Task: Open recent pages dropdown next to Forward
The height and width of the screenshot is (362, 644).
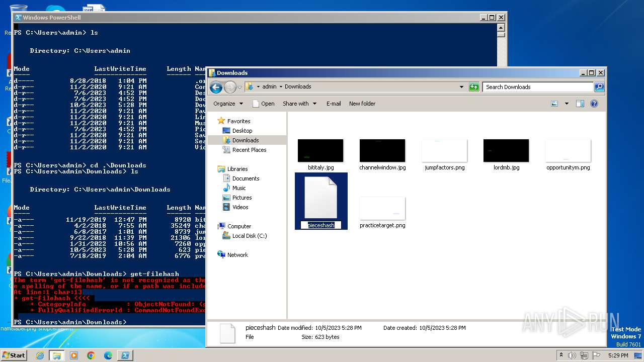Action: pos(239,87)
